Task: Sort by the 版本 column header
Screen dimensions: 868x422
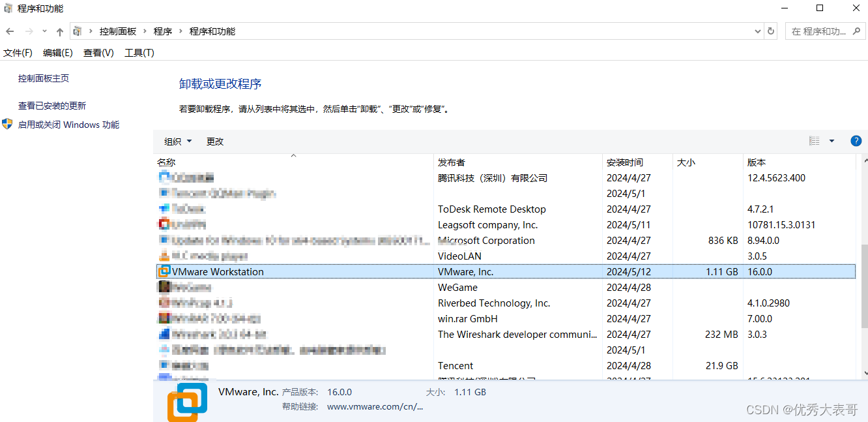Action: click(800, 162)
